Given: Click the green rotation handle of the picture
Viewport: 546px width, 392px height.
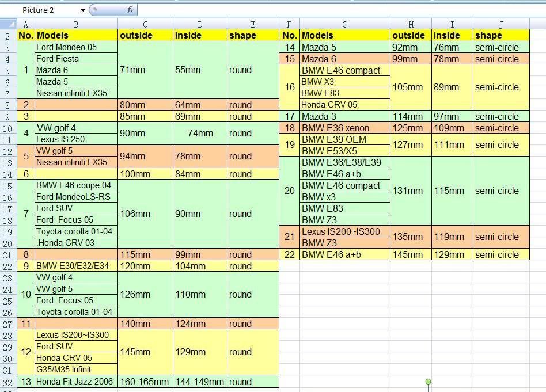Looking at the screenshot, I should point(429,382).
